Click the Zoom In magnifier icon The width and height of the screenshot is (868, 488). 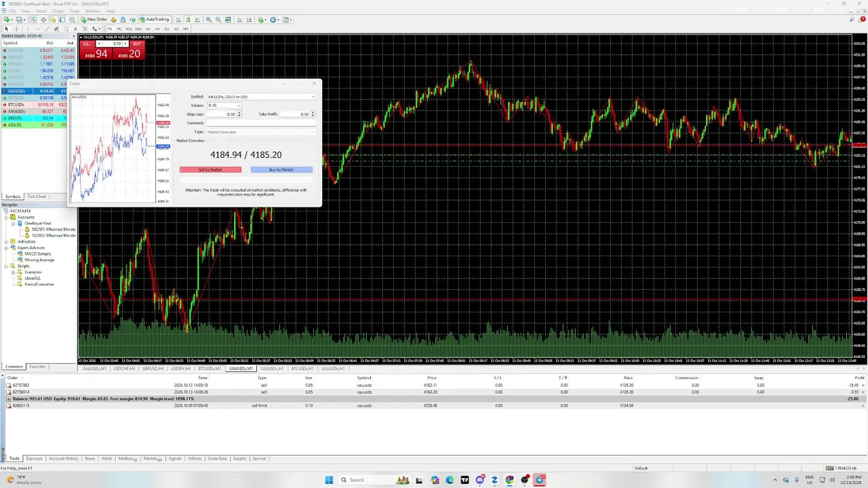click(x=208, y=20)
